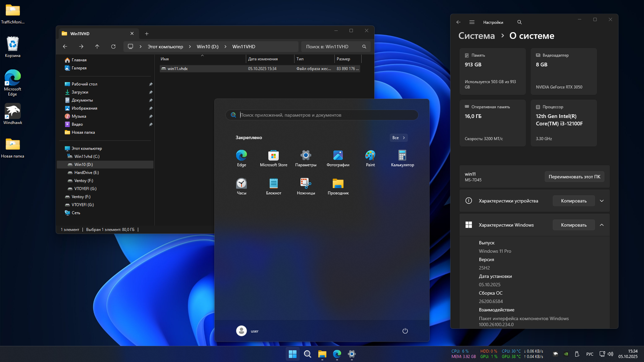Click the Start menu search field
The height and width of the screenshot is (362, 644).
click(x=322, y=115)
